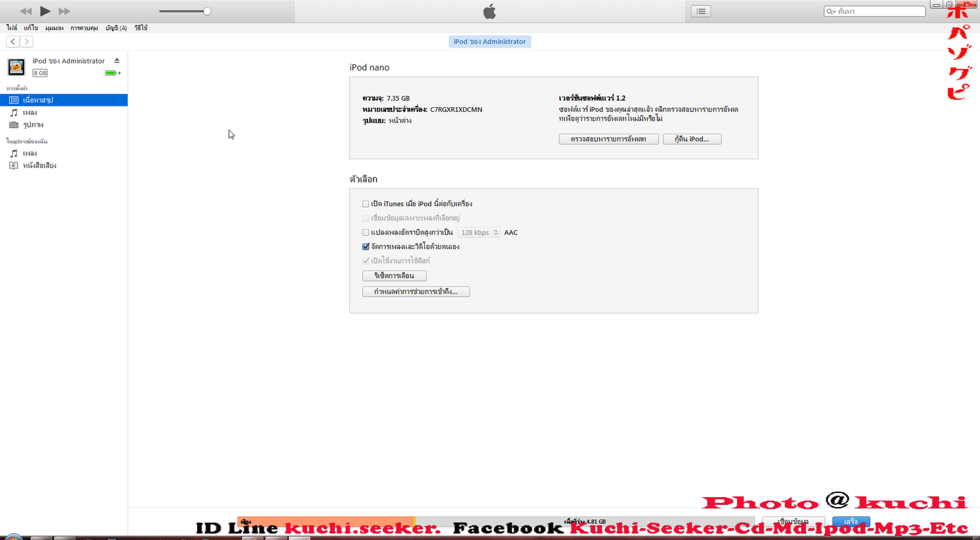Open the การควบคุม (Controls) menu
Screen dimensions: 980x540
pyautogui.click(x=84, y=28)
